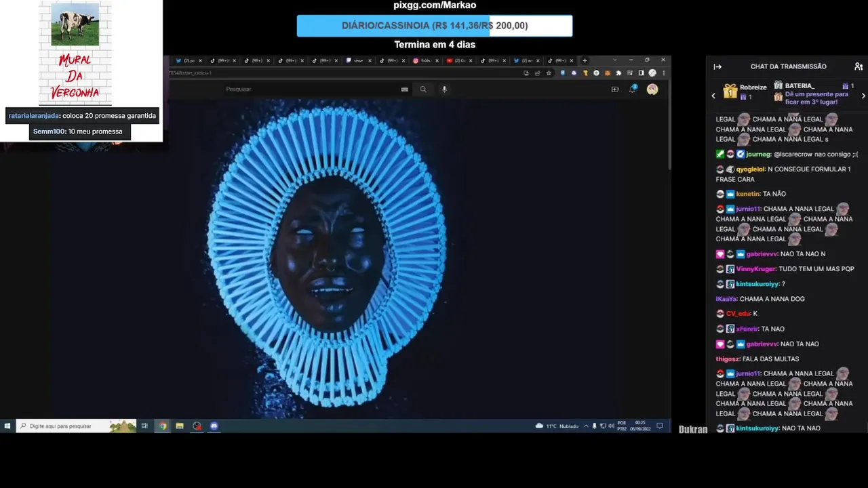868x488 pixels.
Task: Click message 'FALA DAS MULTAS'
Action: 771,359
